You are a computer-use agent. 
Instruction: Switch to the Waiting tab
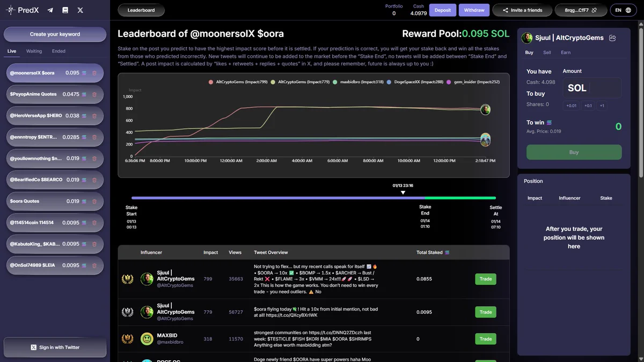point(34,51)
